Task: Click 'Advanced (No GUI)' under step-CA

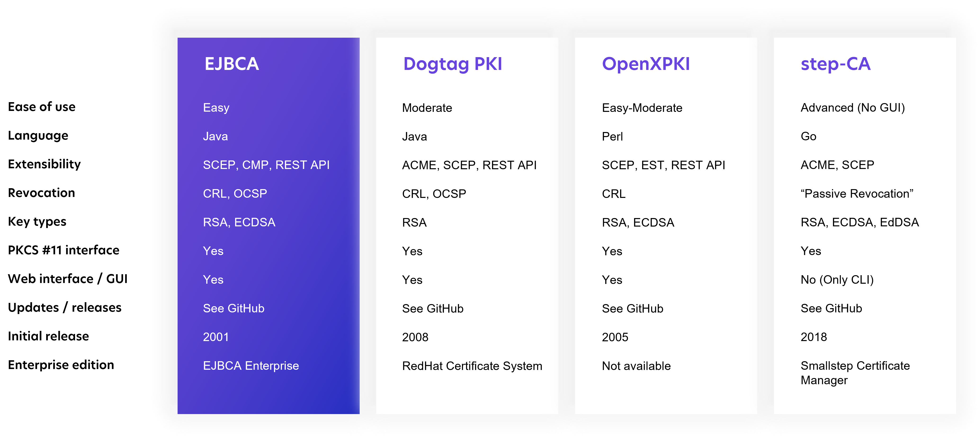Action: point(853,108)
